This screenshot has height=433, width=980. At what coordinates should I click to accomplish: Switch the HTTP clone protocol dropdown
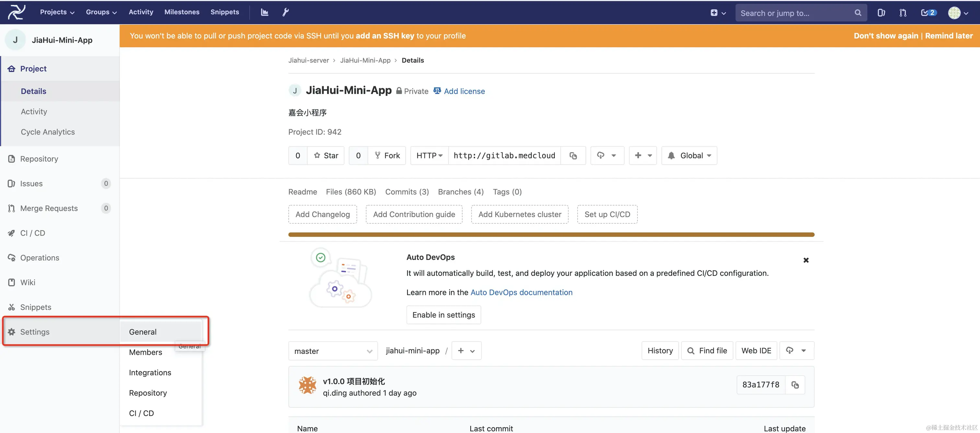click(x=429, y=155)
